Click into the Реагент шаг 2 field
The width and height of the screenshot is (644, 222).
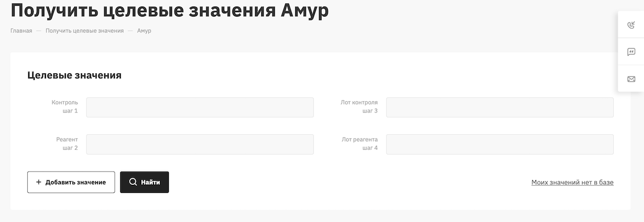coord(200,144)
